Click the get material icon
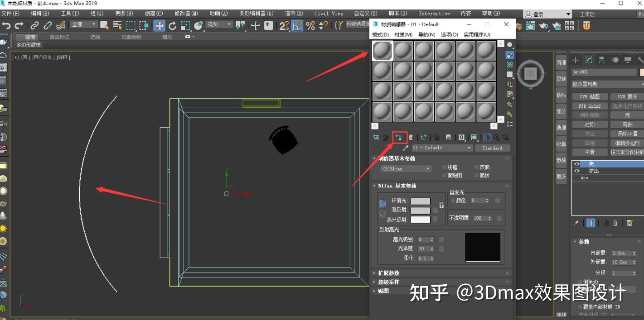 point(376,137)
